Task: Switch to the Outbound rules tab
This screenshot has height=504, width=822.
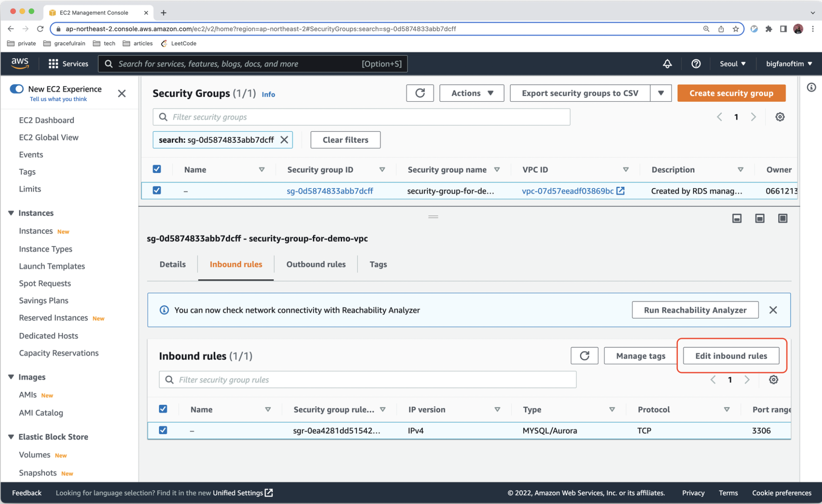Action: (316, 264)
